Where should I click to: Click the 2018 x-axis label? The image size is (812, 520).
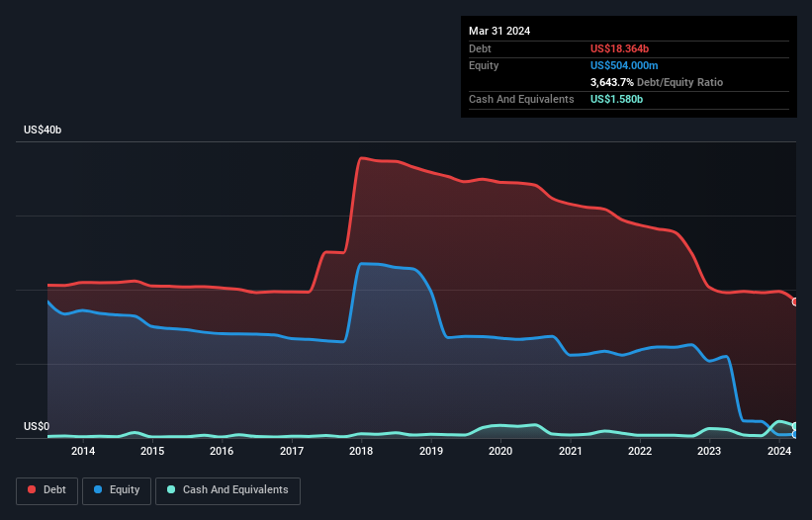pyautogui.click(x=361, y=451)
